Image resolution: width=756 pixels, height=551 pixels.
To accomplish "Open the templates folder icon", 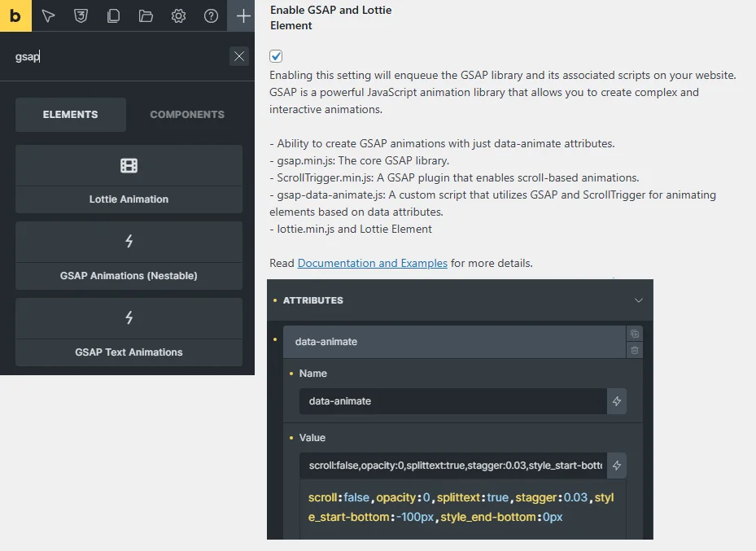I will point(146,15).
